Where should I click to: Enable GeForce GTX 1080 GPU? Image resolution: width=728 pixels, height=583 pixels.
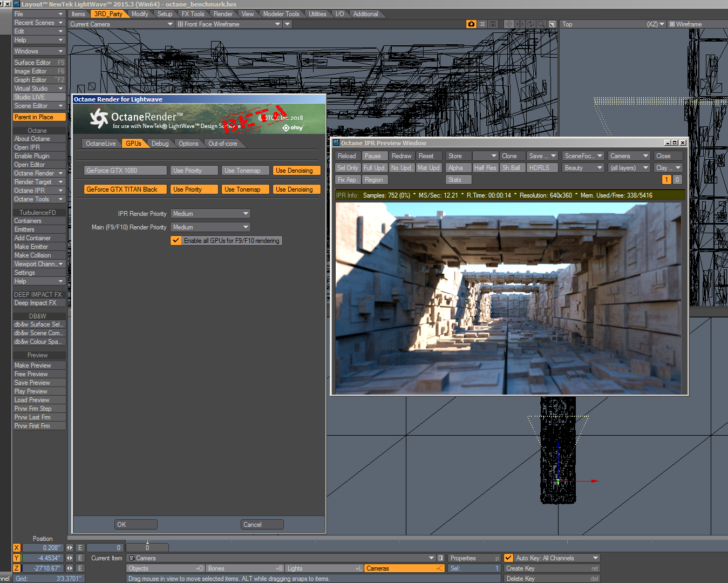[x=125, y=171]
